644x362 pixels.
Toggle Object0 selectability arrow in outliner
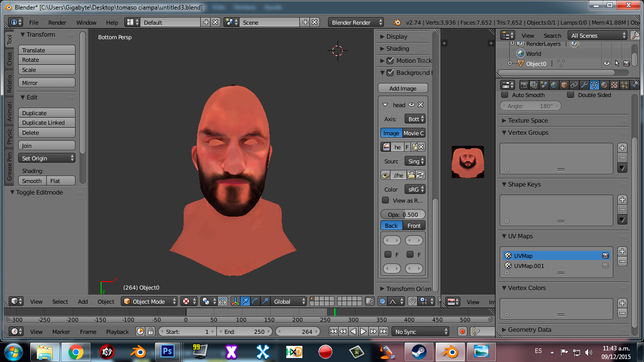[617, 63]
